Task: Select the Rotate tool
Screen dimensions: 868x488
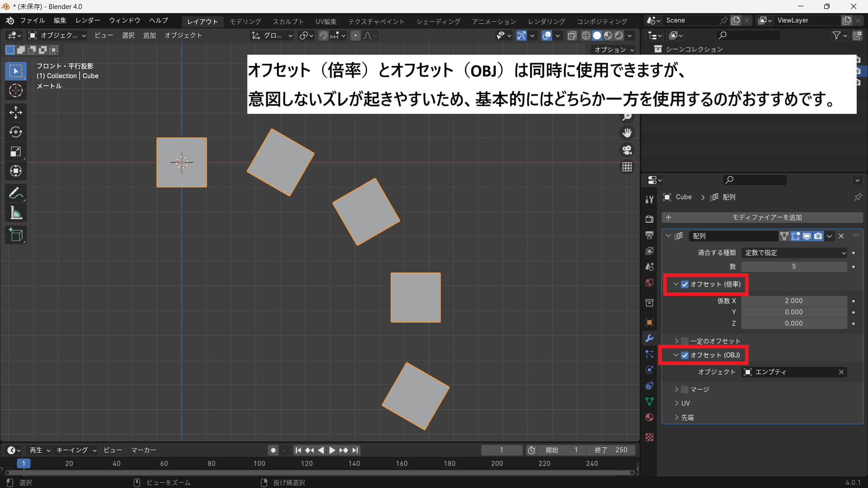Action: [16, 132]
